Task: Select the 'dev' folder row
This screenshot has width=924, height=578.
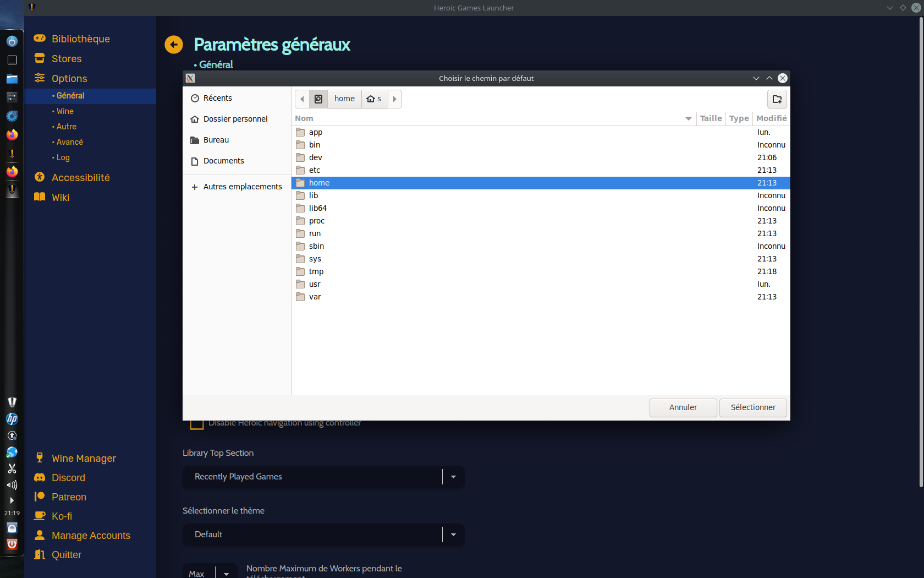Action: 541,157
